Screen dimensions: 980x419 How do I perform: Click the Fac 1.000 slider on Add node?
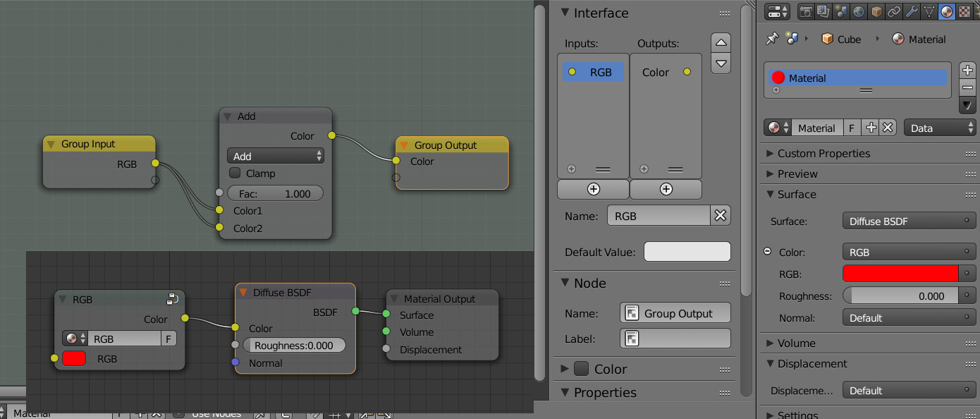click(275, 193)
